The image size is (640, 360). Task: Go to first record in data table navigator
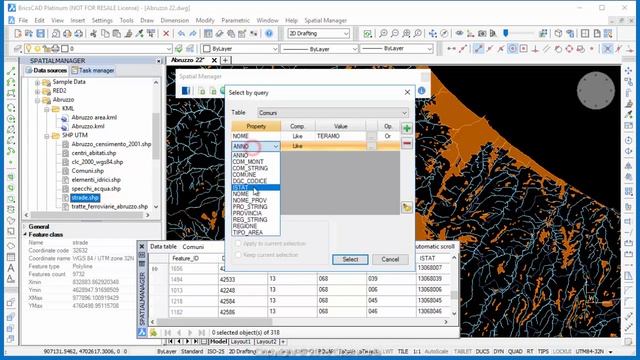[168, 333]
